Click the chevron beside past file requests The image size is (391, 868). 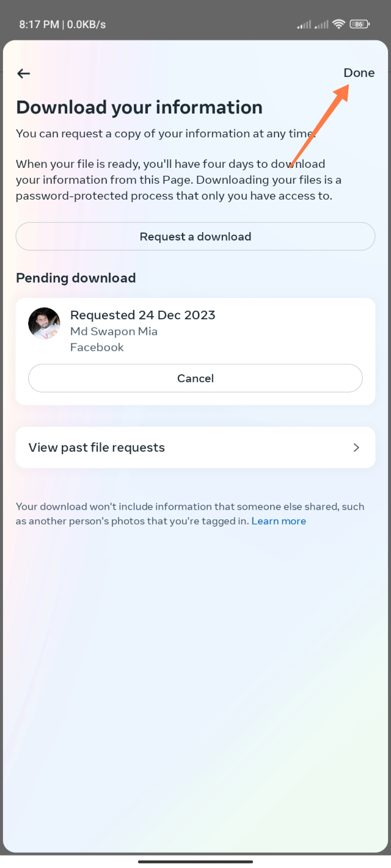coord(356,447)
